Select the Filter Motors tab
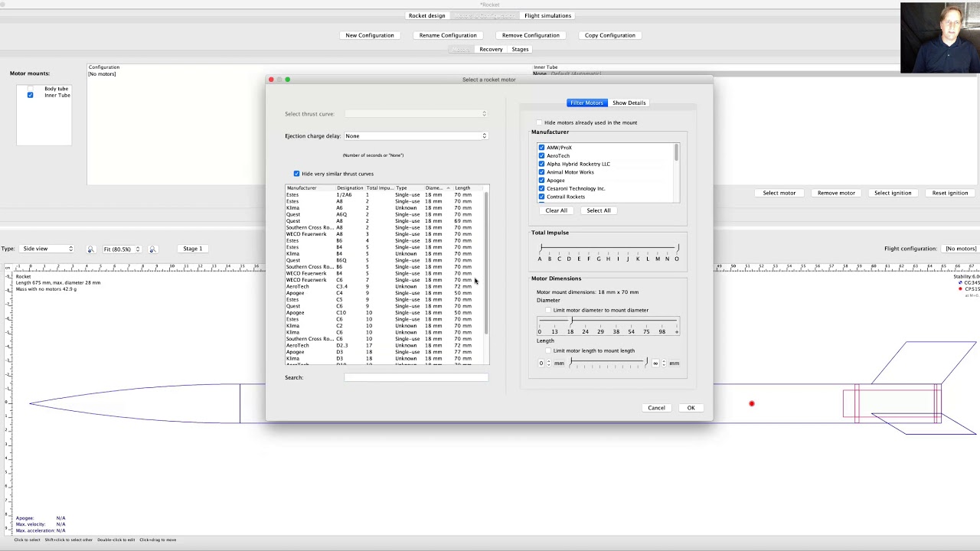This screenshot has width=980, height=551. click(586, 103)
